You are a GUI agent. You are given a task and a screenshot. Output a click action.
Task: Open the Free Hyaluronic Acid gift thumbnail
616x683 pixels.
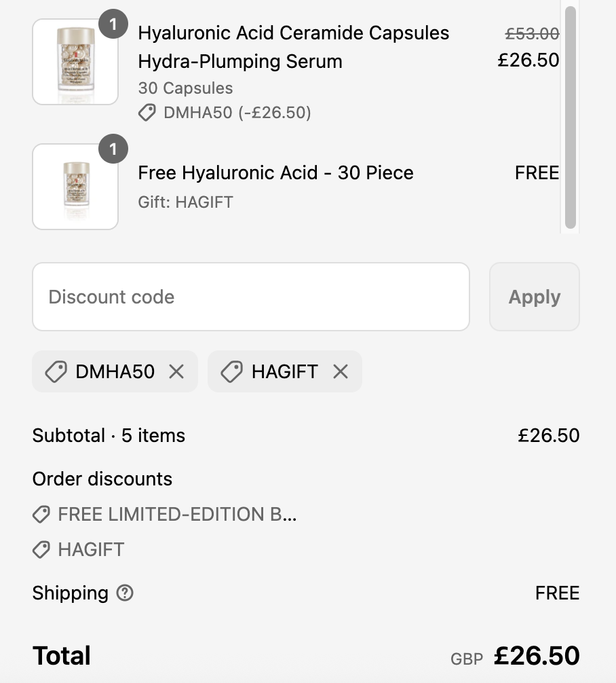coord(75,187)
